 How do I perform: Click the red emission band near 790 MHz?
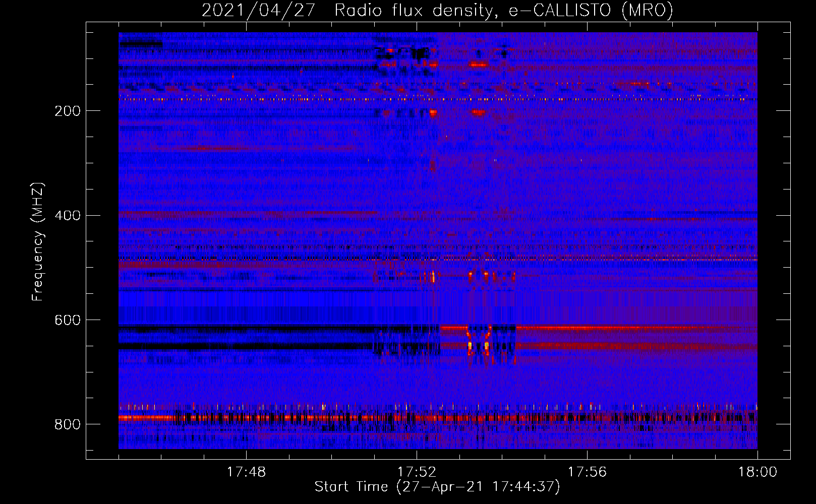coord(438,418)
